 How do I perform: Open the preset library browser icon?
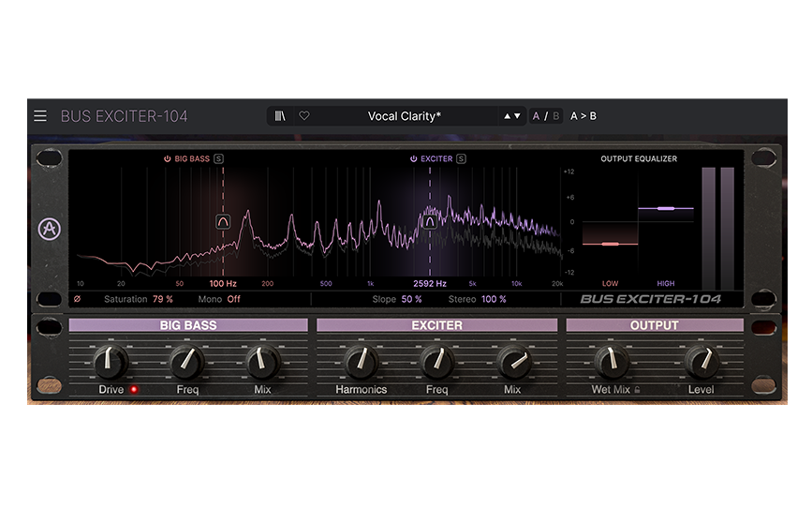click(x=280, y=116)
